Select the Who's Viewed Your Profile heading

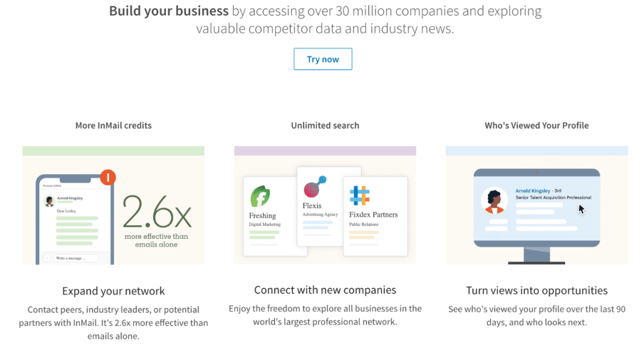click(536, 126)
